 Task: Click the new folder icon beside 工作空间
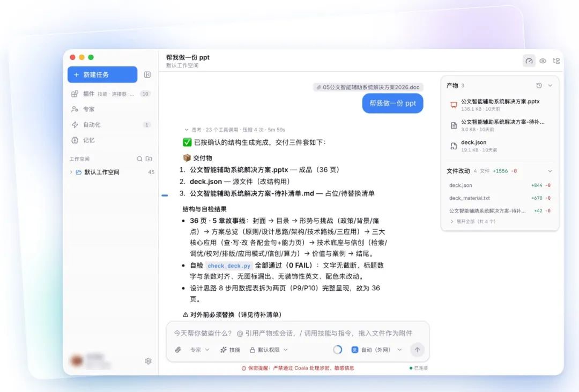point(149,159)
